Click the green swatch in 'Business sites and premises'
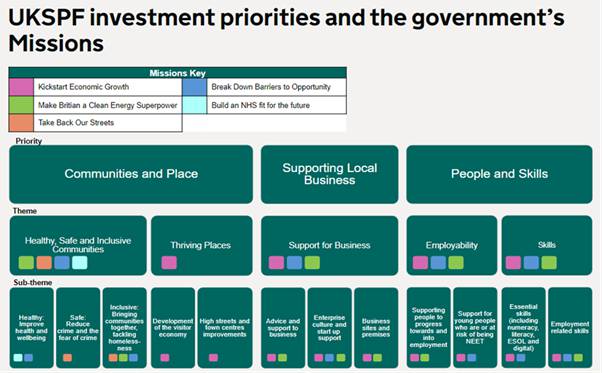The width and height of the screenshot is (602, 373). pyautogui.click(x=377, y=358)
